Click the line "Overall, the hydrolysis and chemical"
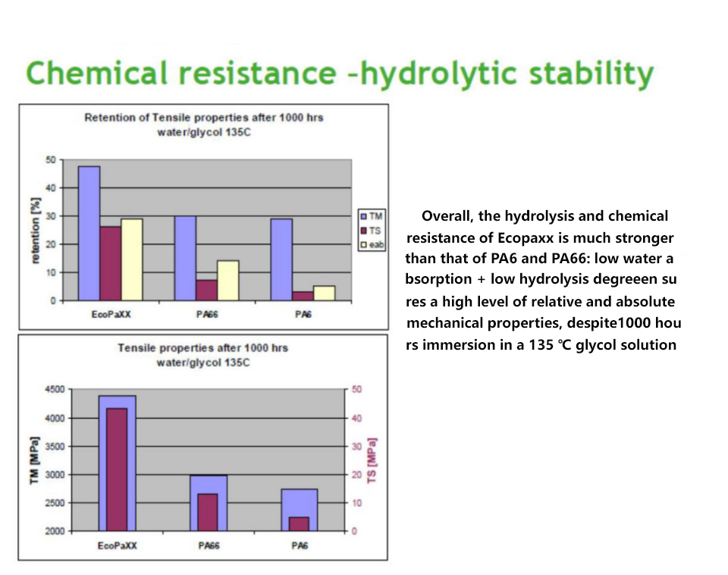 pyautogui.click(x=544, y=216)
